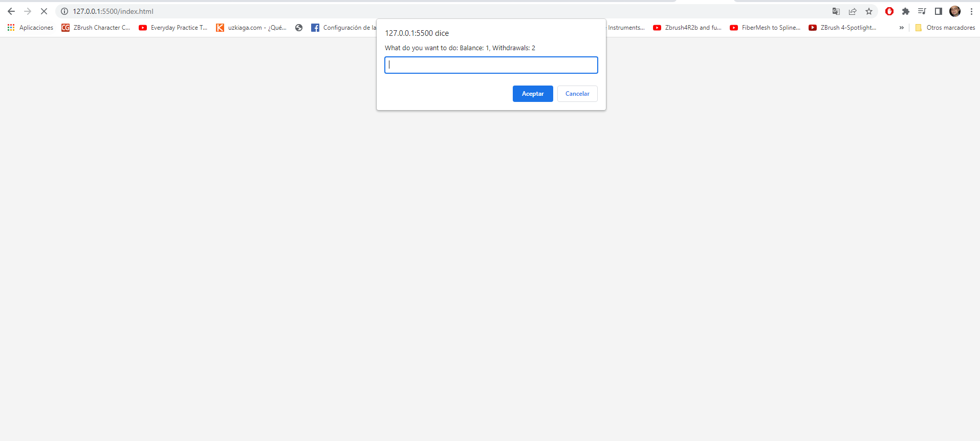Open the ZBrush Character bookmark
The height and width of the screenshot is (441, 980).
[96, 28]
